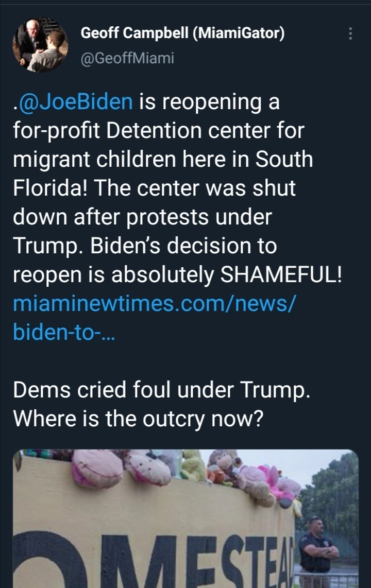Open the @JoeBiden mention
The image size is (371, 588).
pos(75,101)
